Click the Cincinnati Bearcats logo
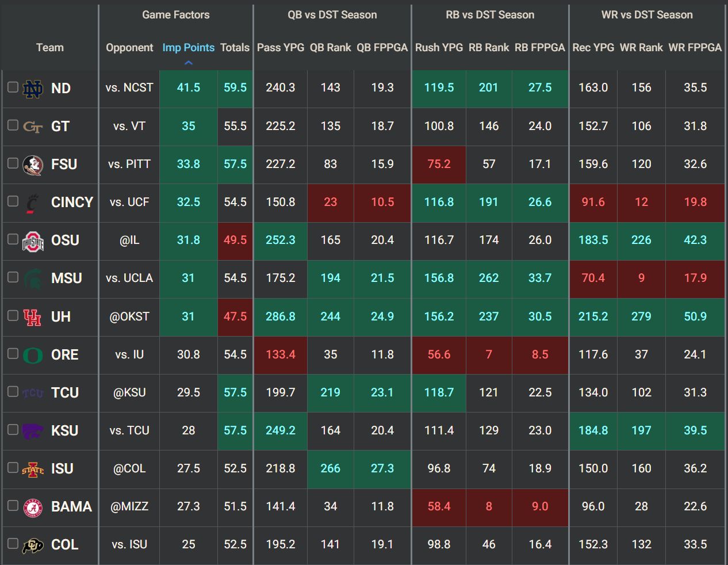Screen dimensions: 728x565 [x=33, y=203]
